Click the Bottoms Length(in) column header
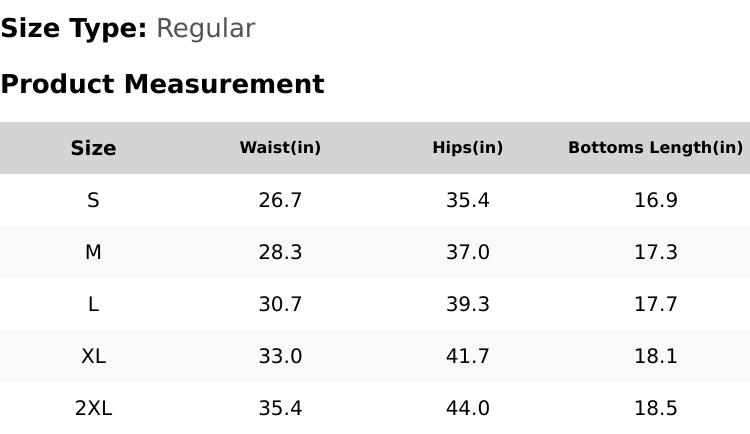The width and height of the screenshot is (750, 434). click(655, 148)
